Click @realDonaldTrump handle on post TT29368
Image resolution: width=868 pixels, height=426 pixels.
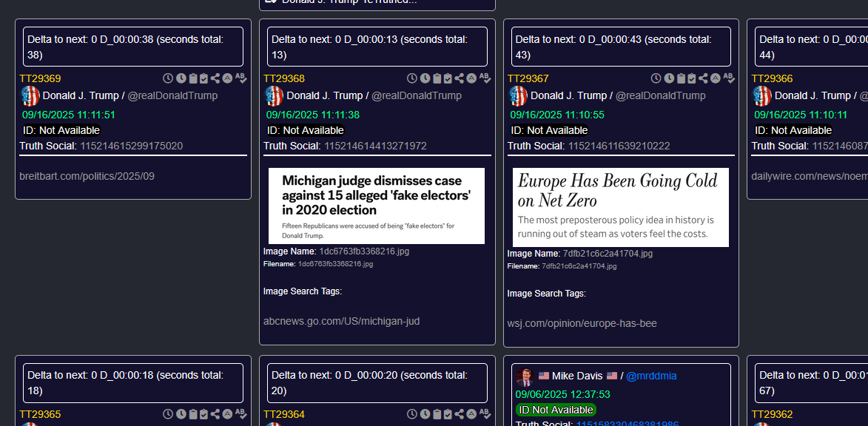(x=417, y=95)
